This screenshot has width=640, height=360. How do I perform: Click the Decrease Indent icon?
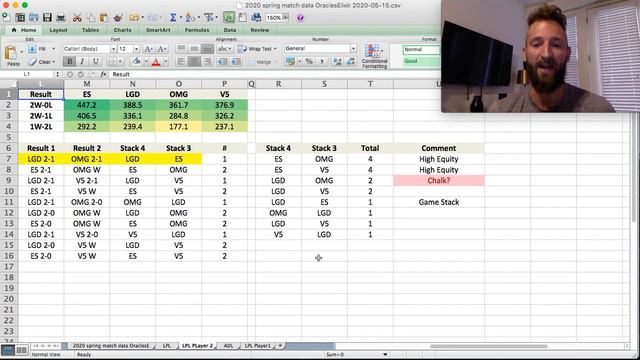coord(222,62)
